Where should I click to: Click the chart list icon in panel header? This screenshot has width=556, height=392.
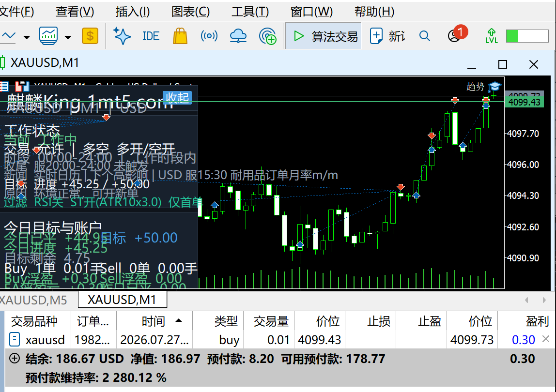tap(4, 86)
